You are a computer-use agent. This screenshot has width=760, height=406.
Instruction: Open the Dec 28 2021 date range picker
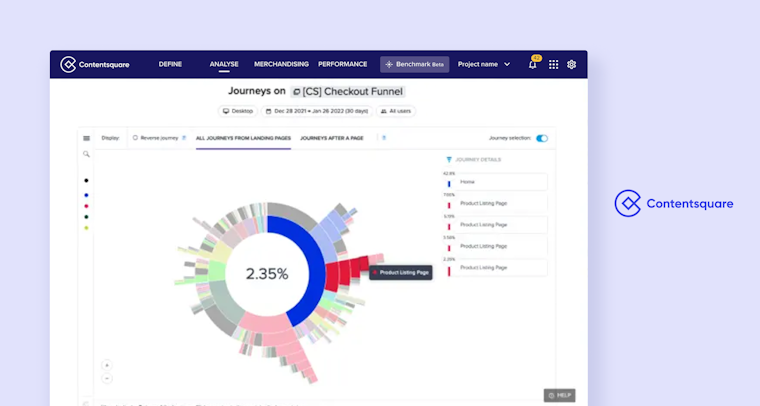tap(317, 111)
